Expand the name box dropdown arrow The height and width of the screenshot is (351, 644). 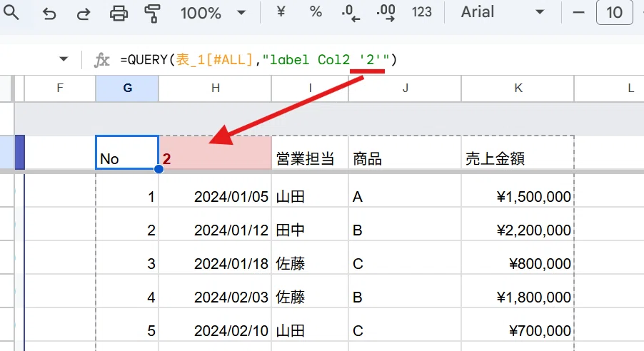(x=64, y=59)
